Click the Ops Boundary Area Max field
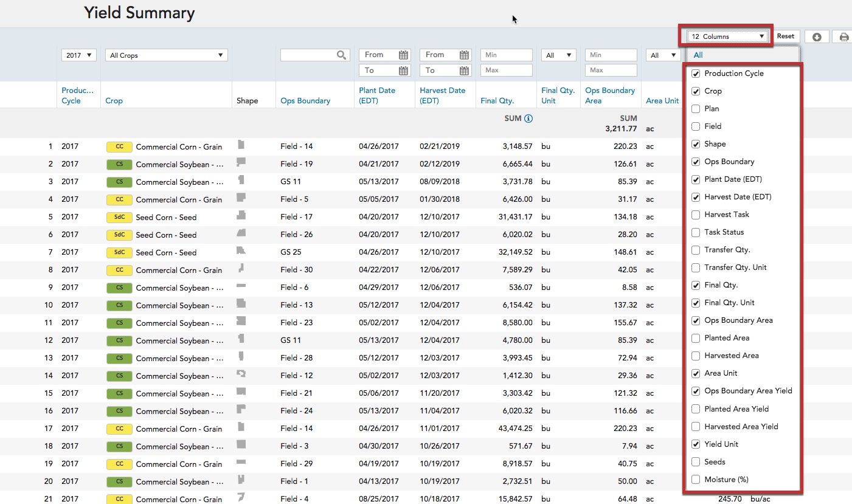 pos(611,71)
